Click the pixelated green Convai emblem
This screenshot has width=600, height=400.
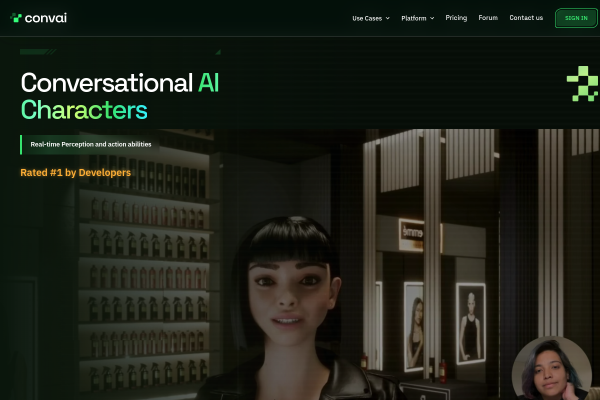point(582,83)
